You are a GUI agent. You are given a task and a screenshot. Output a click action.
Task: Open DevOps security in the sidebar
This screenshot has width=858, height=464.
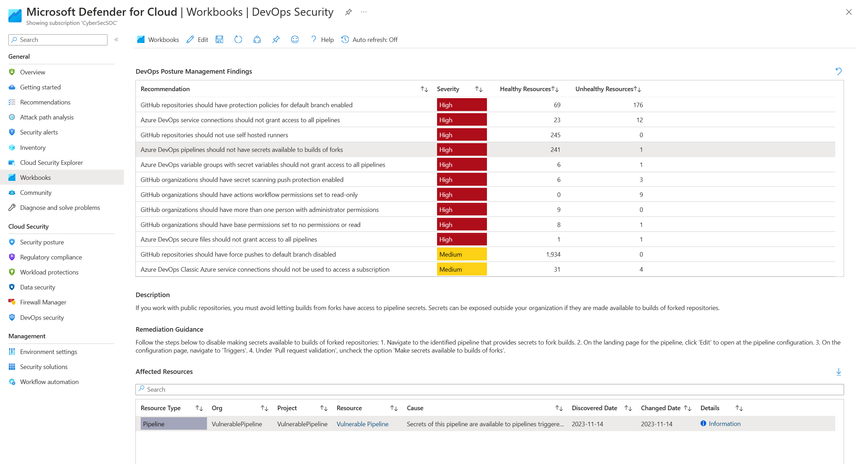42,318
